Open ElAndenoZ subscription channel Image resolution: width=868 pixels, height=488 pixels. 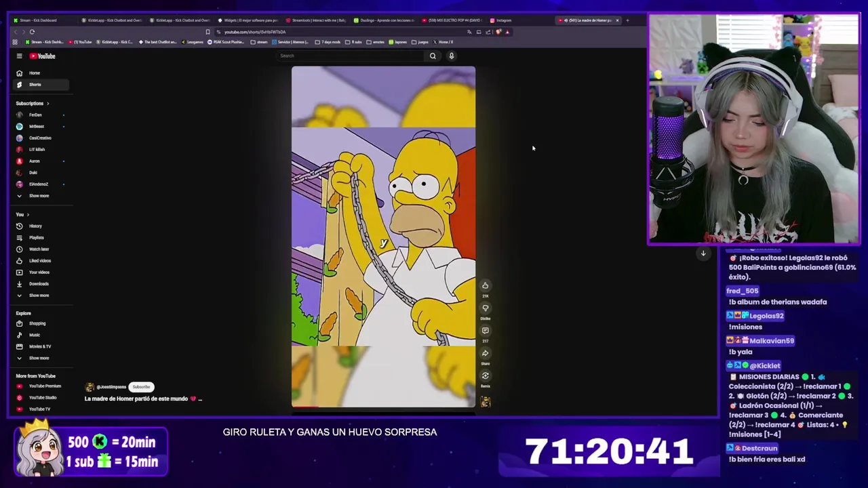tap(41, 184)
